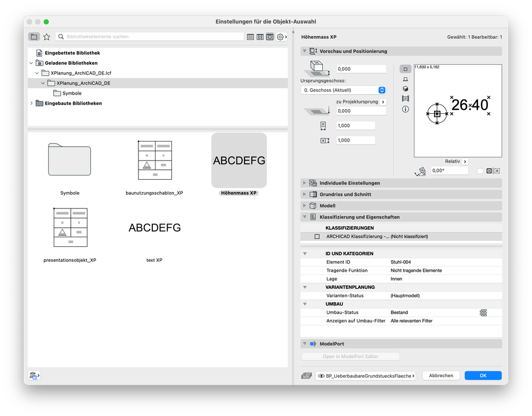
Task: Open the Symbole folder thumbnail
Action: click(70, 160)
